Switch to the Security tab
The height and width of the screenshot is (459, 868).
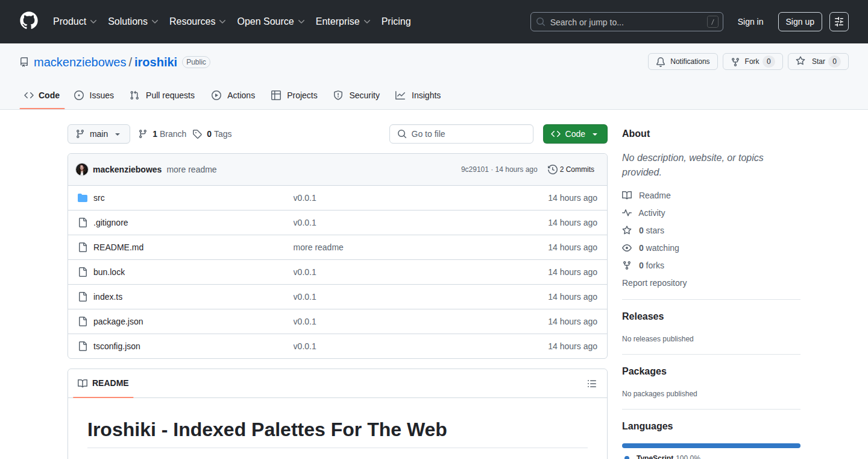(357, 95)
